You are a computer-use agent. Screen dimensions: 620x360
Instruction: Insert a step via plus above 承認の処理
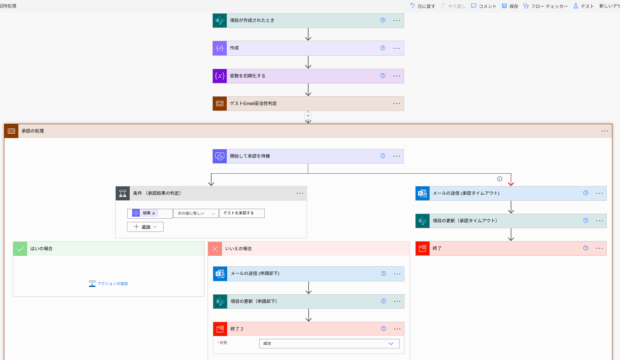[x=308, y=116]
